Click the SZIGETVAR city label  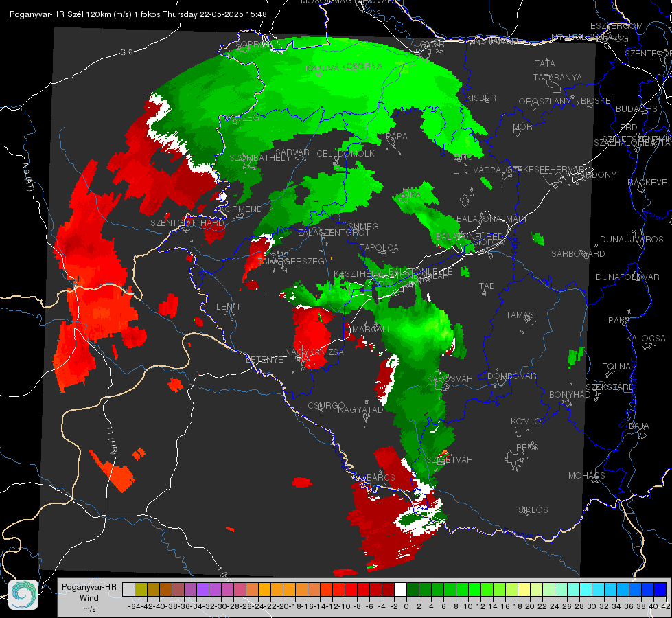point(450,460)
